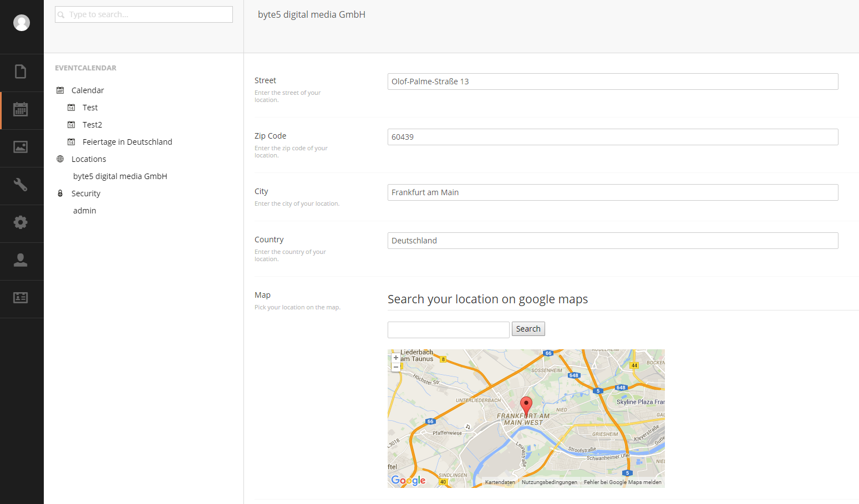The image size is (859, 504).
Task: Click the Calendar tree node icon
Action: click(60, 90)
